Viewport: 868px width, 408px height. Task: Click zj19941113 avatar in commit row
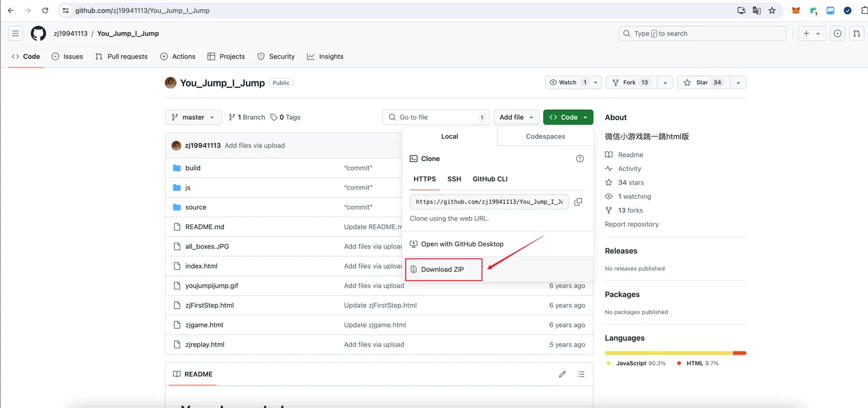click(176, 145)
